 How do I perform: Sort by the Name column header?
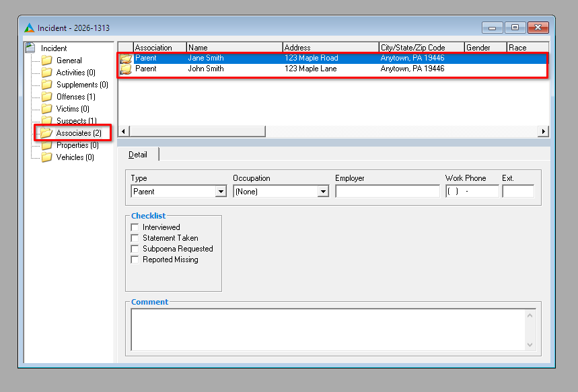tap(234, 48)
